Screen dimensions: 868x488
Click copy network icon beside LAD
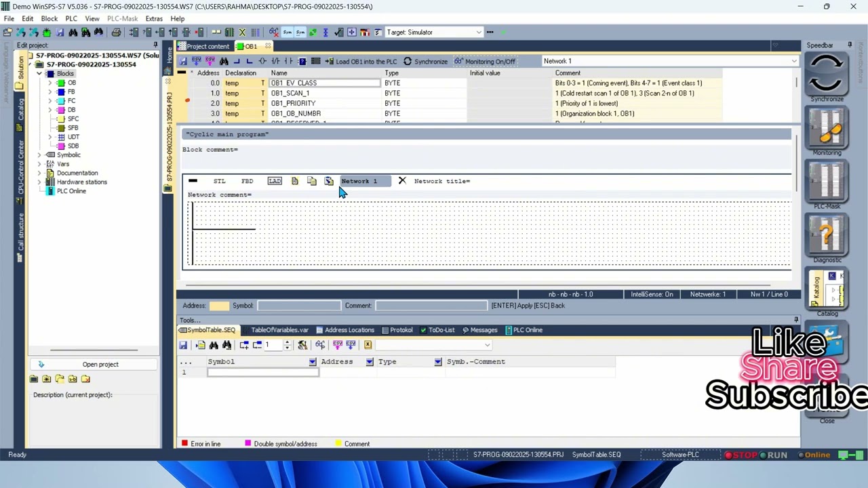(x=312, y=181)
